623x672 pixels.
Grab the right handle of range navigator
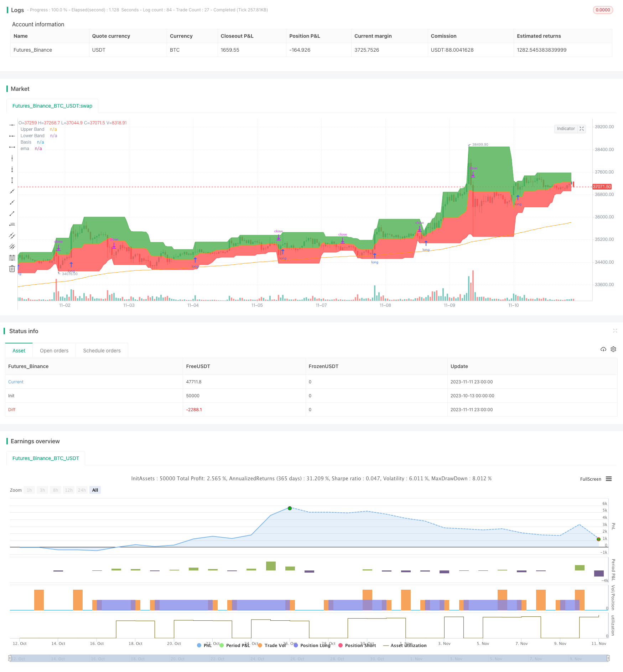(608, 658)
